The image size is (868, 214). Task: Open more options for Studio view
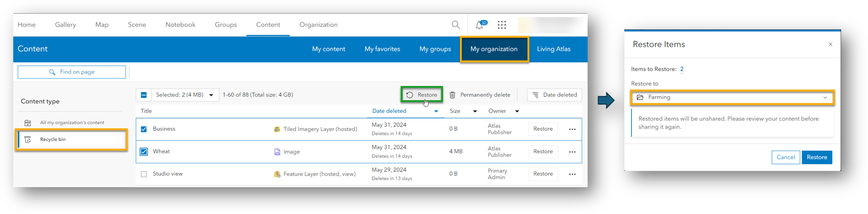click(x=572, y=174)
